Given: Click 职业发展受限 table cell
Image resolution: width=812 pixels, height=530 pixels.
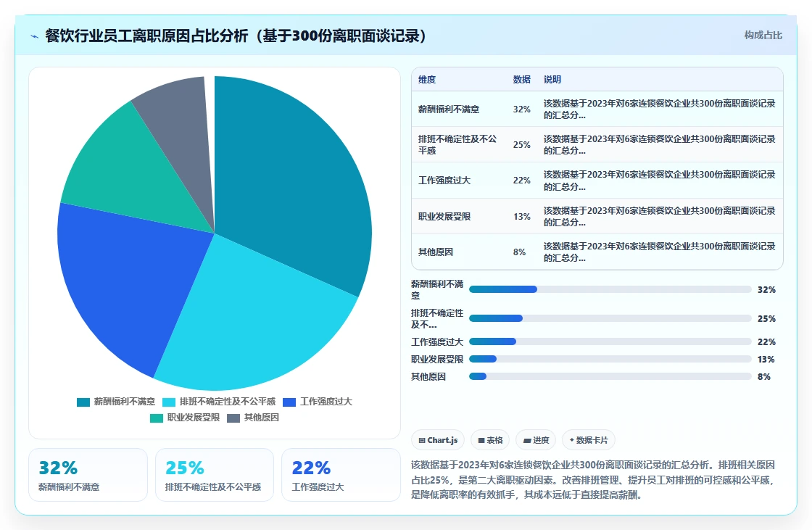Looking at the screenshot, I should [x=444, y=217].
